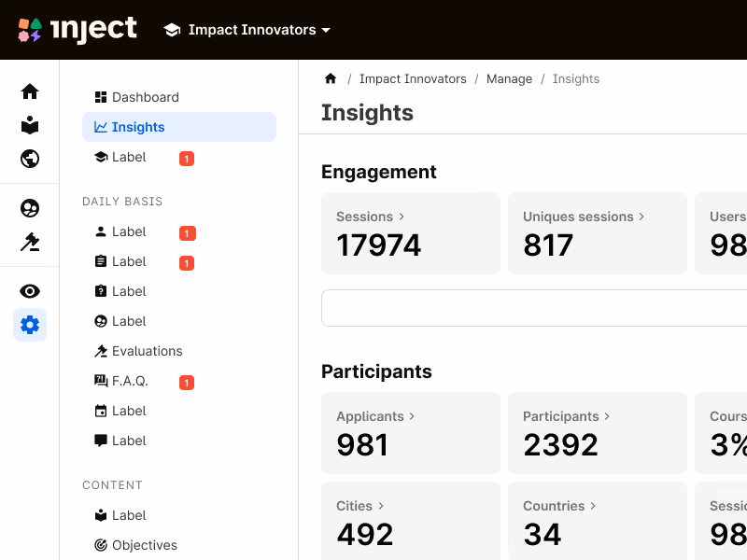Click the CONTENT section heading
Viewport: 747px width, 560px height.
pyautogui.click(x=112, y=485)
